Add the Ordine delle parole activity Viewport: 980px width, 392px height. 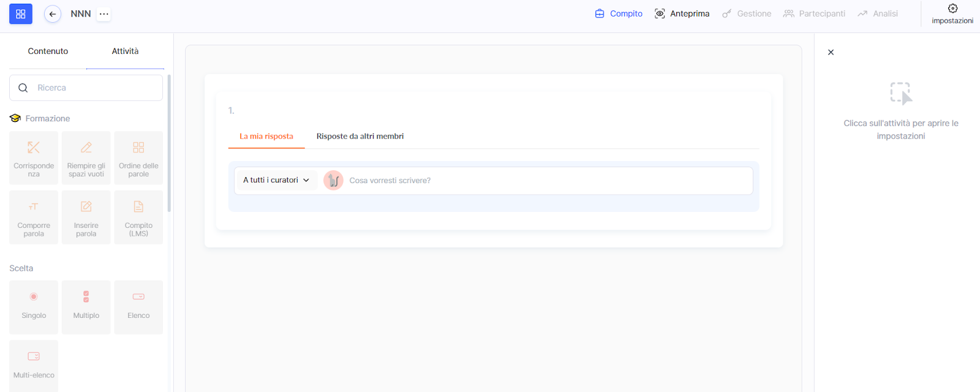point(138,158)
